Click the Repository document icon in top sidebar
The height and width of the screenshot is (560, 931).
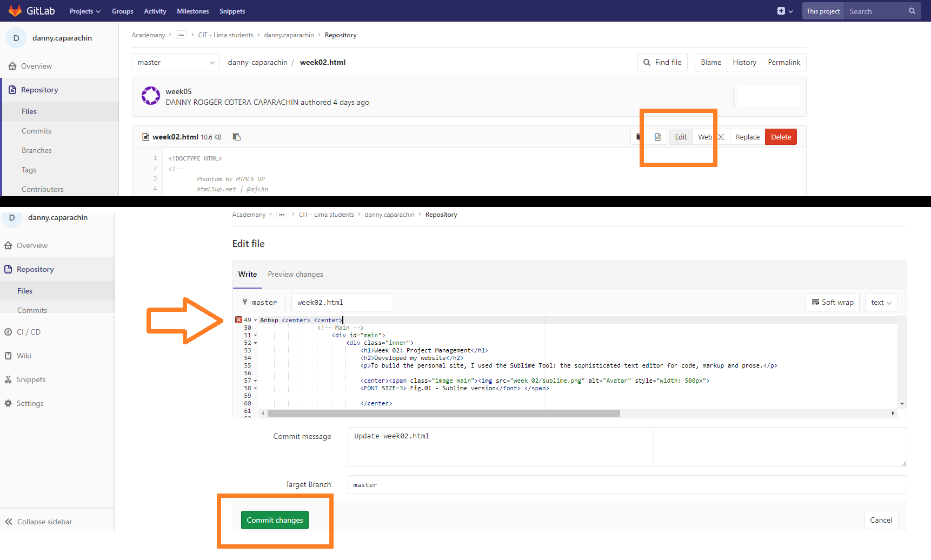pos(12,90)
